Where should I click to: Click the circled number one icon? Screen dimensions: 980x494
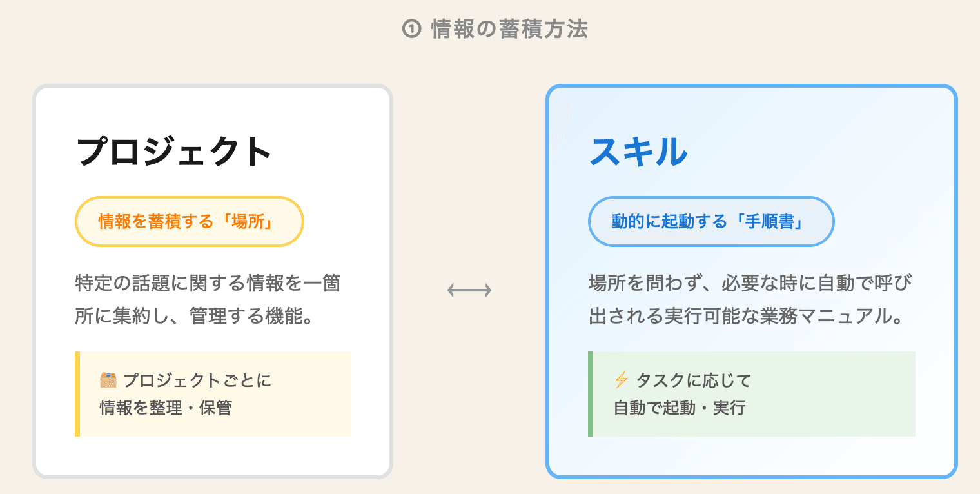click(411, 29)
